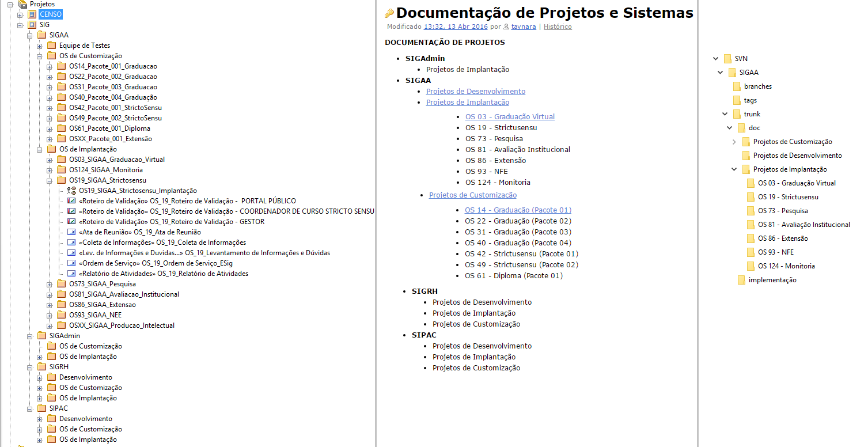Open the 13:32, 13 Abr 2016 modification link
The width and height of the screenshot is (868, 447).
(456, 26)
